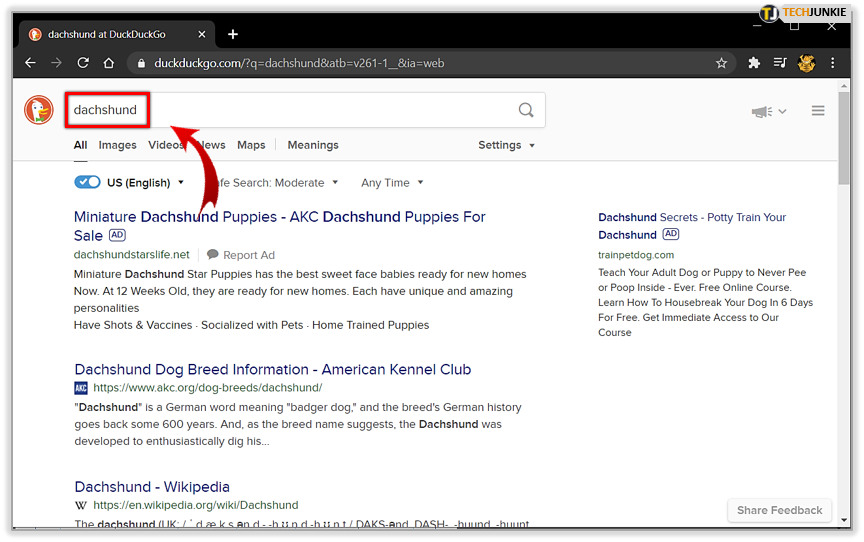Go to the browser home page
864x542 pixels.
pos(109,63)
